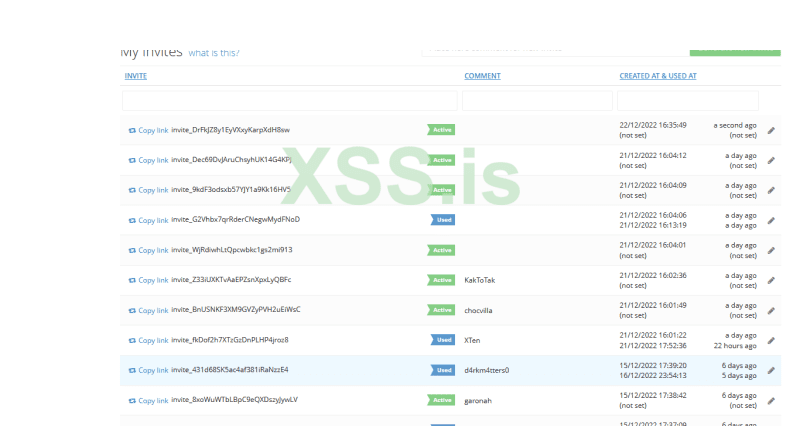Viewport: 800px width, 426px height.
Task: Click the used-at time 21/12/2022 17:52:36
Action: coord(653,345)
